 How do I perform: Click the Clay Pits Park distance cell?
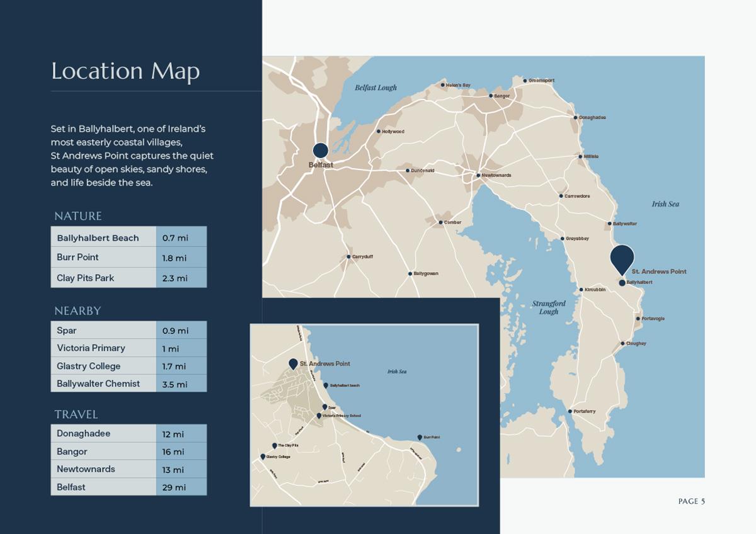click(x=181, y=278)
